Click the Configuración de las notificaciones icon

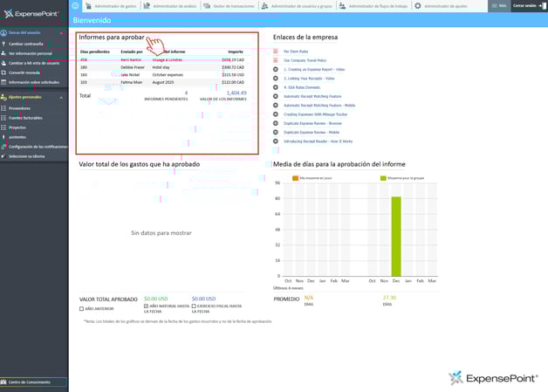click(3, 147)
